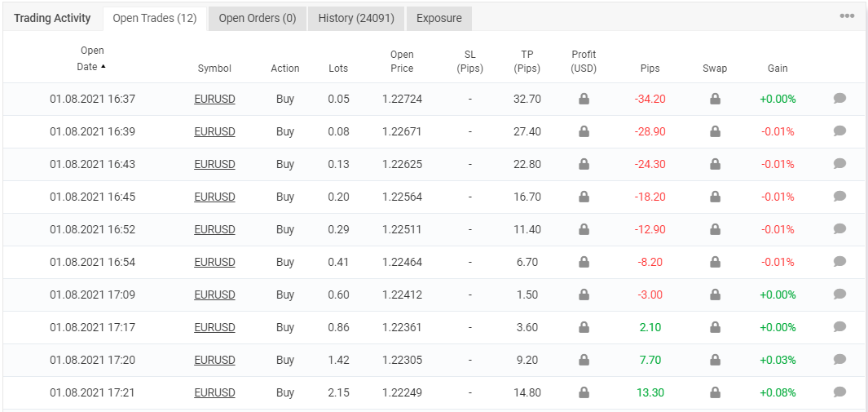Click comment icon on 1.22249 trade row
This screenshot has height=412, width=868.
pyautogui.click(x=839, y=392)
